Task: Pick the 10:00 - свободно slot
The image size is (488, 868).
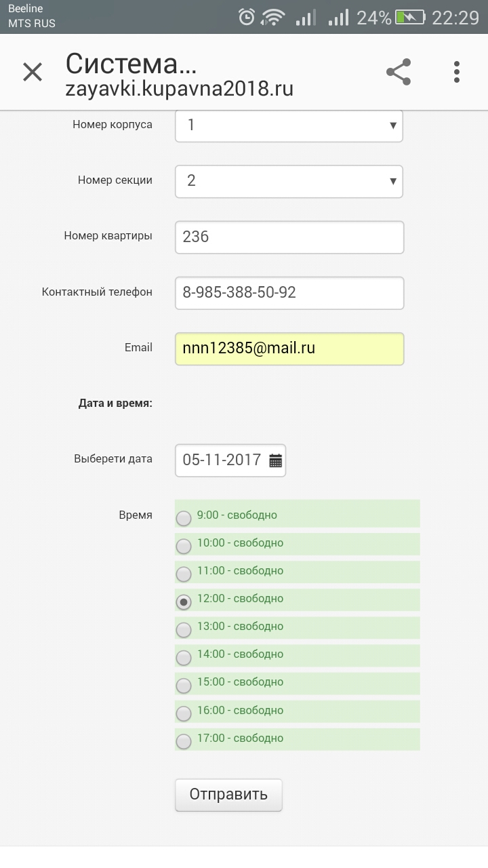Action: (x=297, y=543)
